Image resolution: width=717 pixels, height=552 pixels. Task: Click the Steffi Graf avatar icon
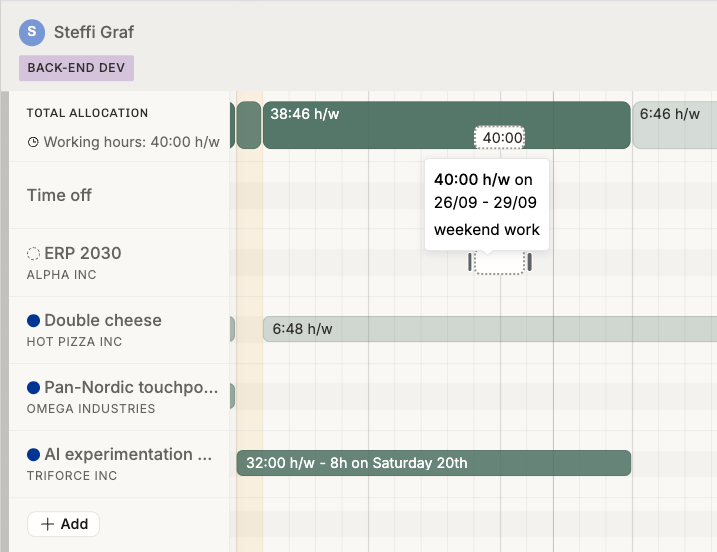(32, 32)
